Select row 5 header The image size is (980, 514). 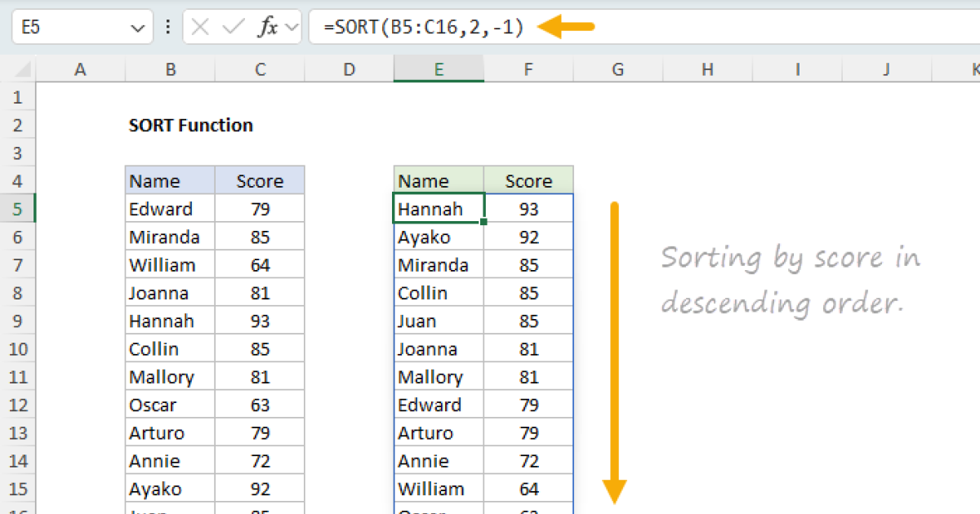coord(18,209)
